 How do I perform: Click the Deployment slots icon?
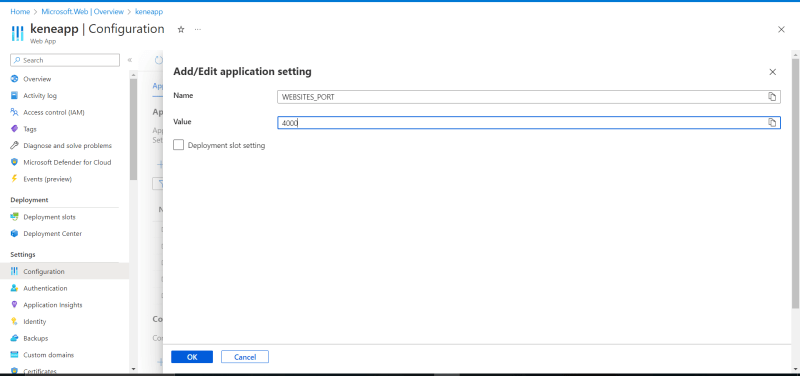14,217
